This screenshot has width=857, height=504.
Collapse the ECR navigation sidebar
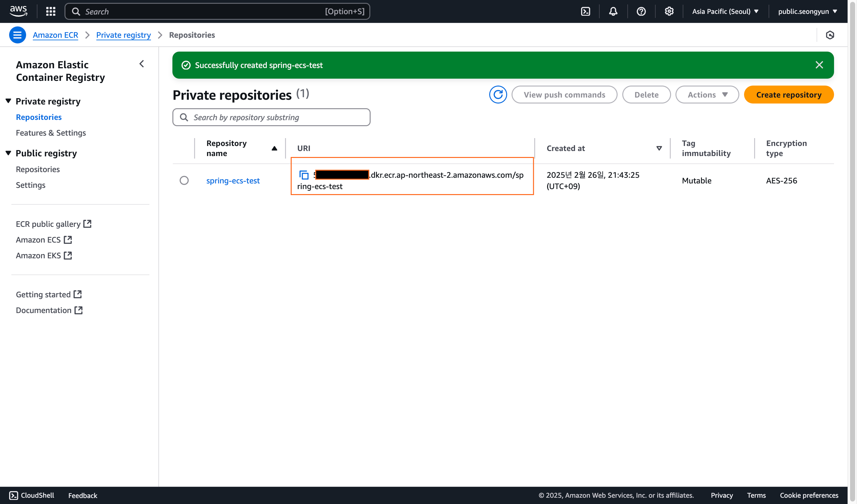pyautogui.click(x=142, y=64)
